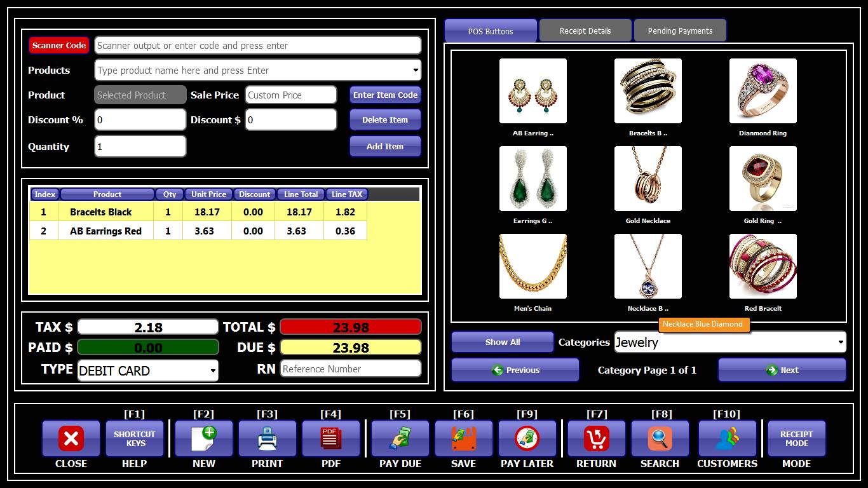This screenshot has width=868, height=488.
Task: Click the New receipt icon
Action: (x=204, y=438)
